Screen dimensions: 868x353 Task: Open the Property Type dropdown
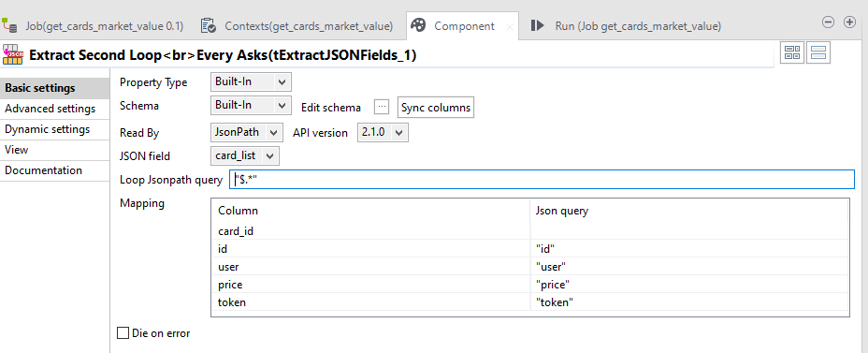[x=251, y=82]
